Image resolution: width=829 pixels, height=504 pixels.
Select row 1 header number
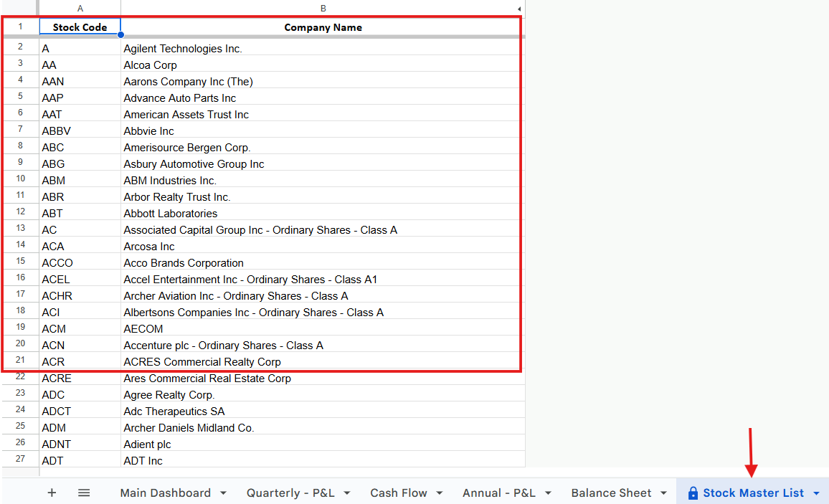[x=20, y=27]
